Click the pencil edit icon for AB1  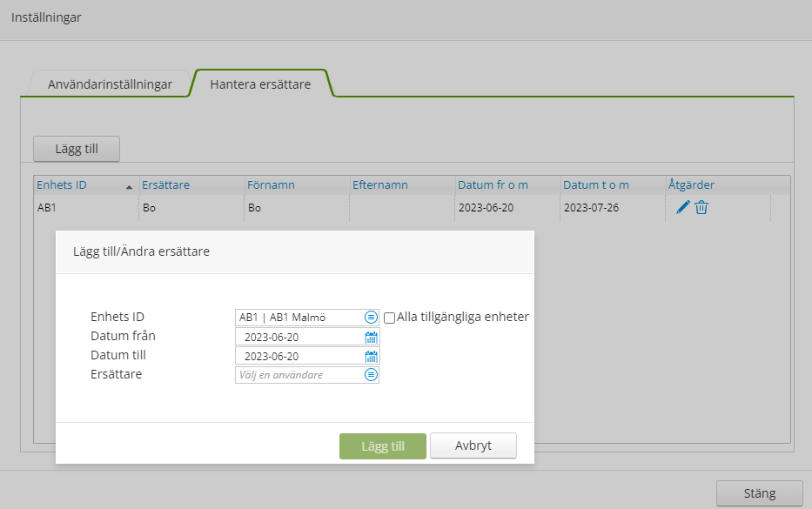[x=683, y=207]
